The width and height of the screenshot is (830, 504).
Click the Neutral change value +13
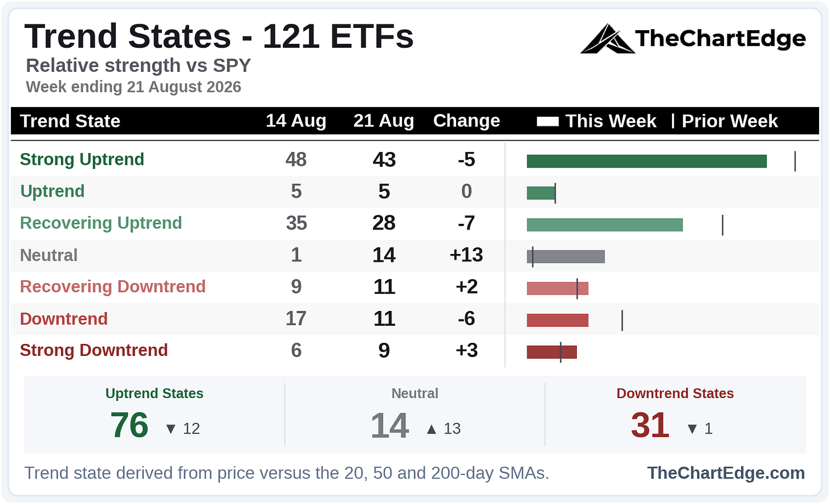pos(466,255)
